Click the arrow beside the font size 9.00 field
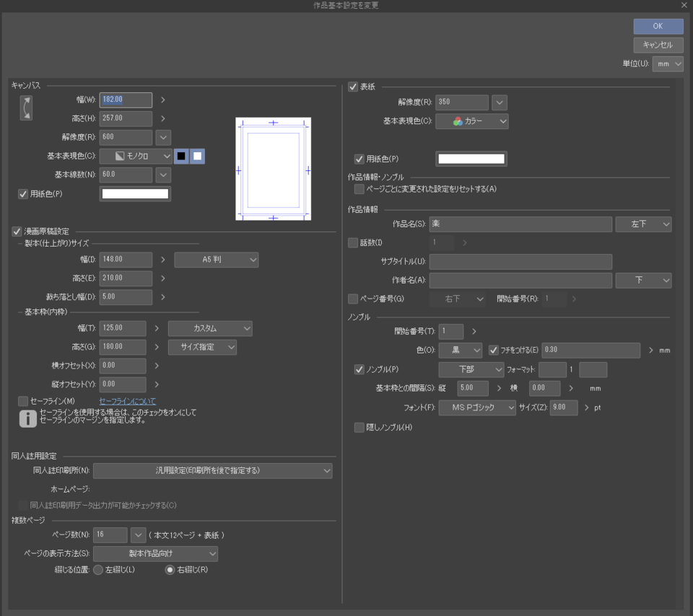693x616 pixels. tap(587, 408)
